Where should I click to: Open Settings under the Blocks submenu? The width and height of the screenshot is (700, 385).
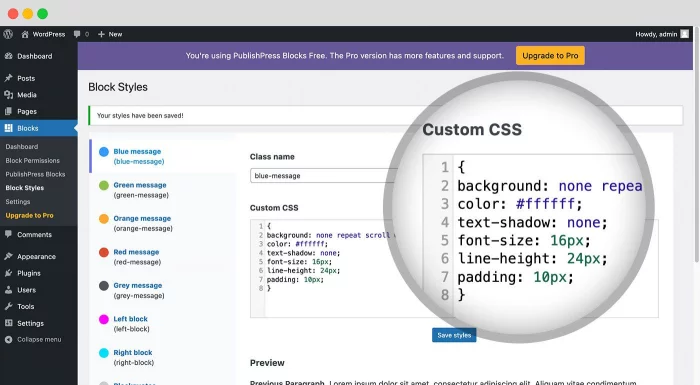[18, 201]
